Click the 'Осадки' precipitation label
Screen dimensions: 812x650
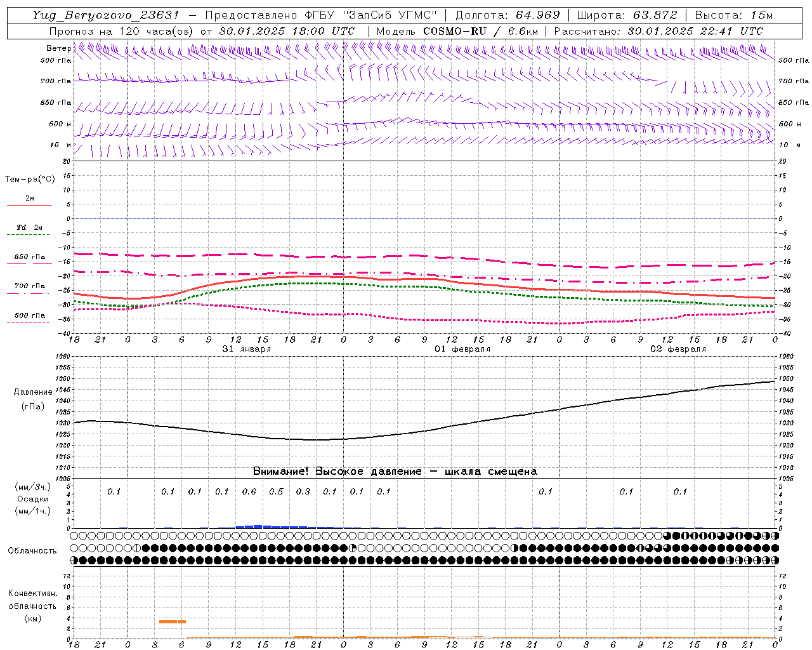(33, 499)
